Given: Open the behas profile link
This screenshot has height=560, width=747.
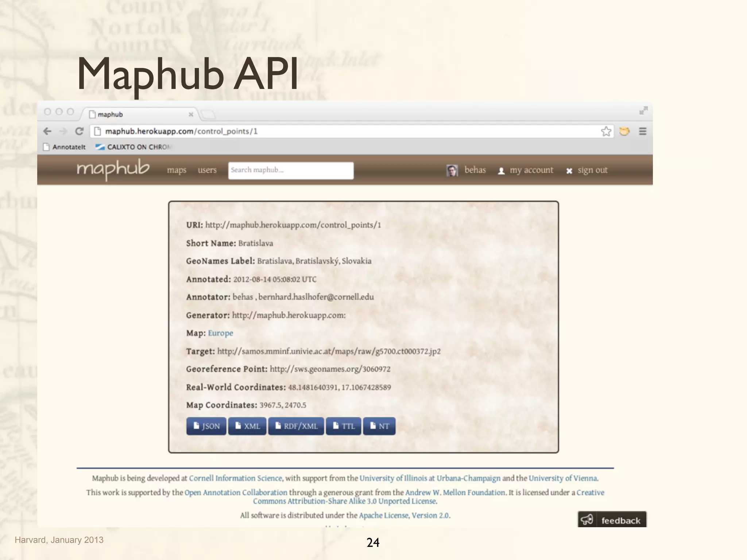Looking at the screenshot, I should 475,170.
